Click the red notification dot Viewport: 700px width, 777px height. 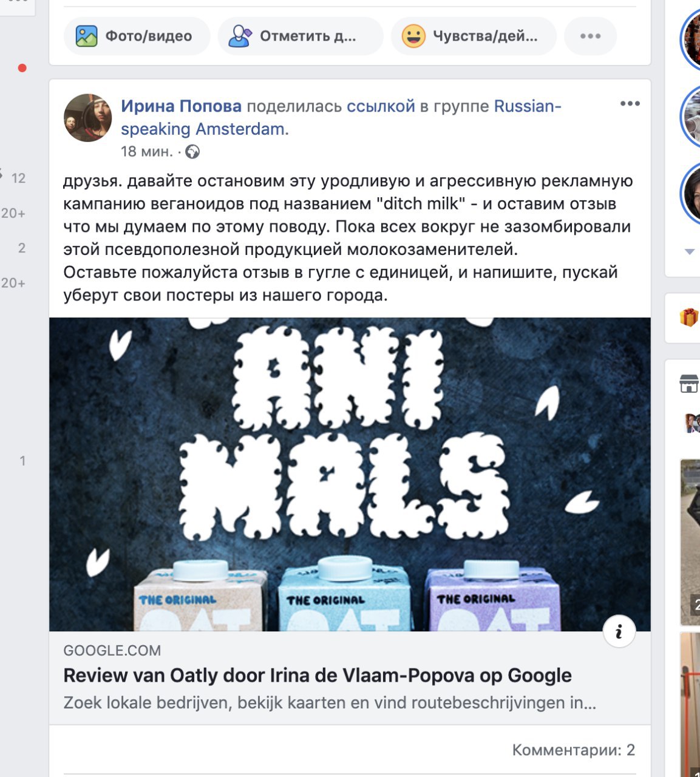pos(22,68)
